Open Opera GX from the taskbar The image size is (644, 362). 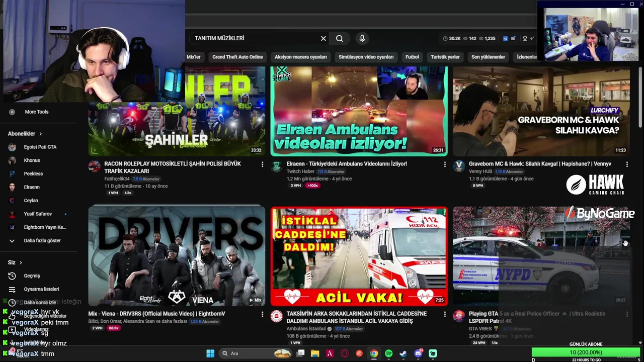coord(345,353)
